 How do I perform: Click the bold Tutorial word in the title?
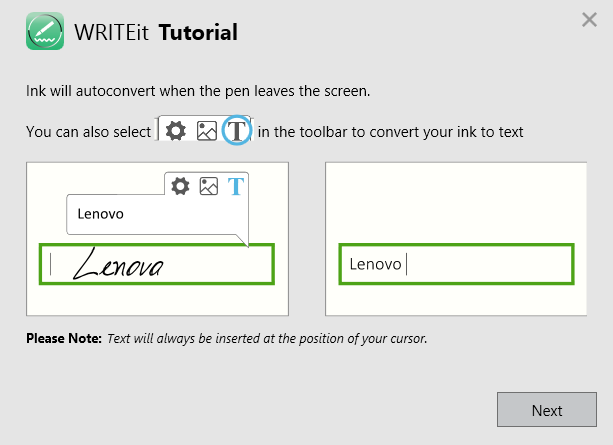tap(198, 33)
